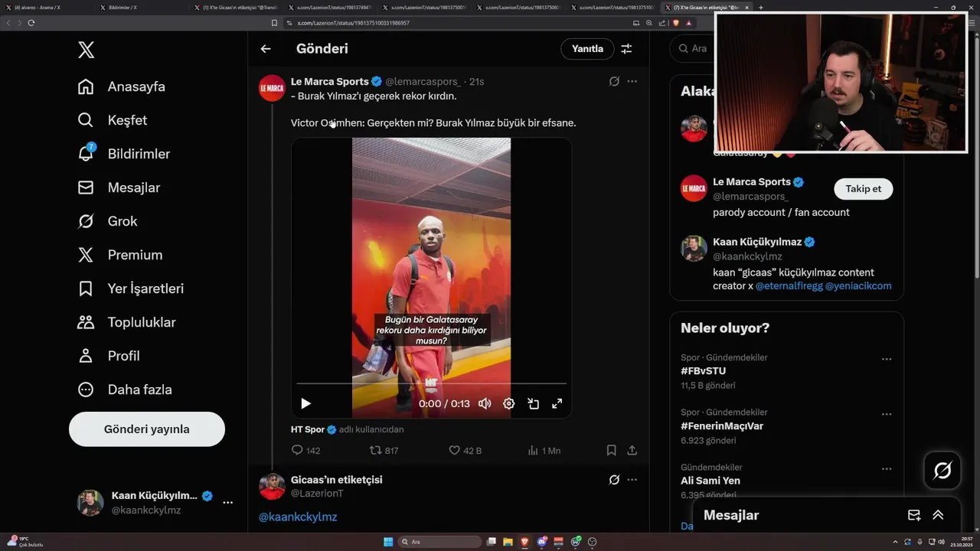This screenshot has width=980, height=551.
Task: Click the Windows taskbar Ara search box
Action: point(439,542)
